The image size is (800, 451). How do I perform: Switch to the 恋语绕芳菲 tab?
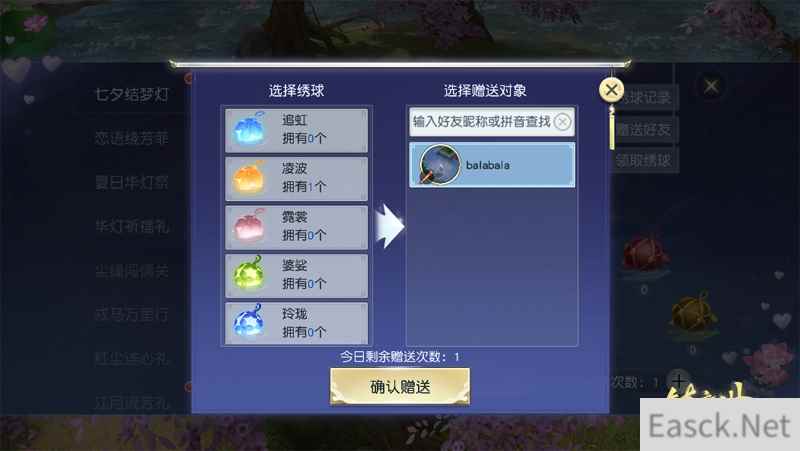[132, 138]
